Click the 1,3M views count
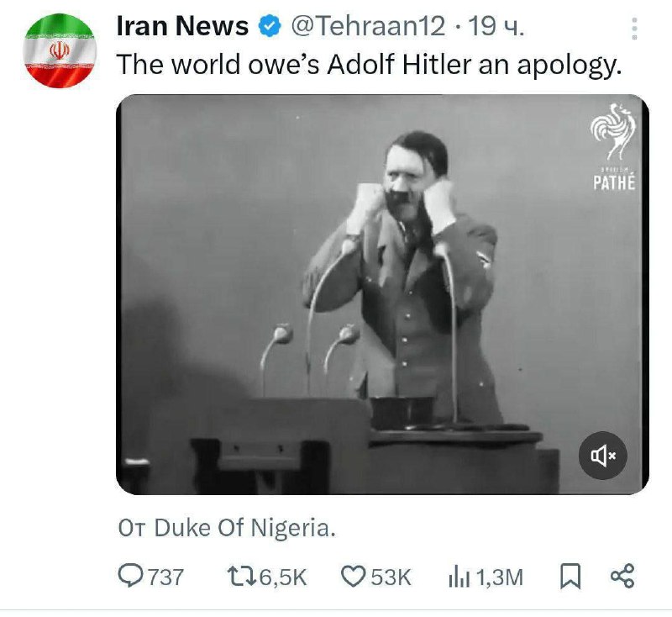672x617 pixels. [499, 577]
